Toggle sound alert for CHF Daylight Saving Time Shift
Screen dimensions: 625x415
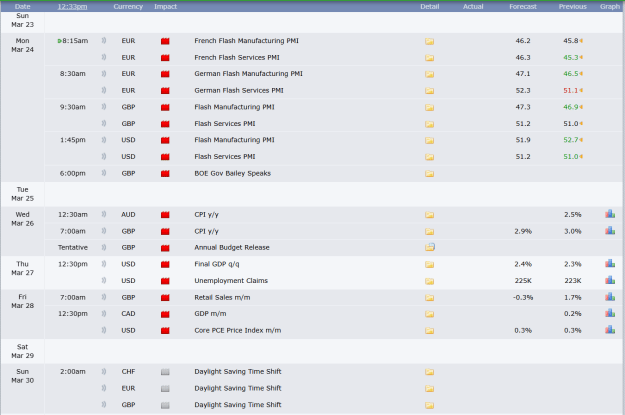tap(104, 371)
